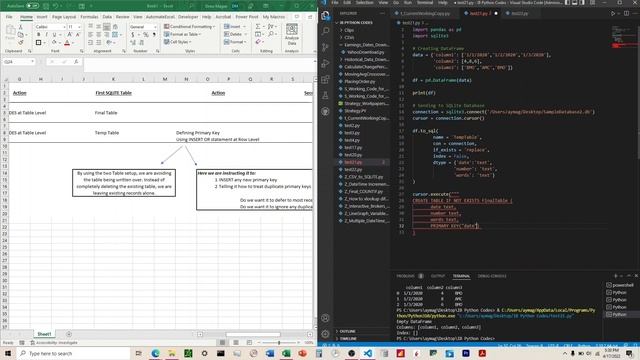Toggle the AutoSave switch in Excel
The height and width of the screenshot is (360, 640).
32,6
